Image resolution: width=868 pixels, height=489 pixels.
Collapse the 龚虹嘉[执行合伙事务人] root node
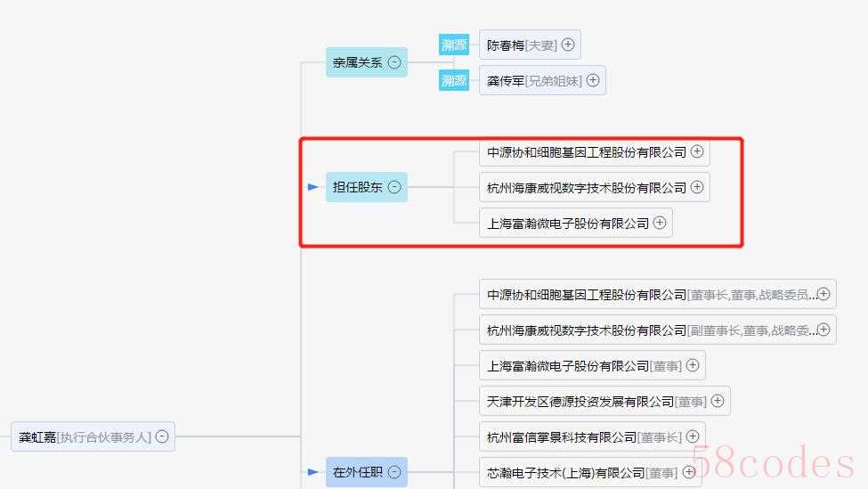point(162,436)
